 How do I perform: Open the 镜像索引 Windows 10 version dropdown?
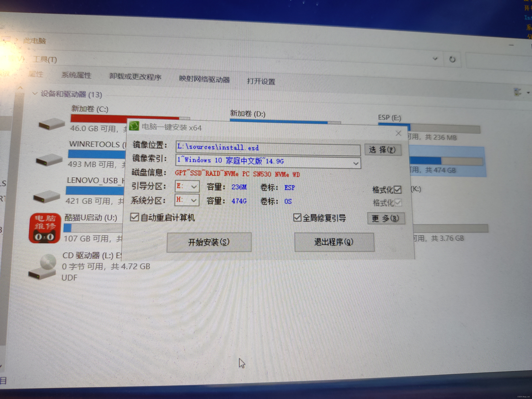coord(356,163)
